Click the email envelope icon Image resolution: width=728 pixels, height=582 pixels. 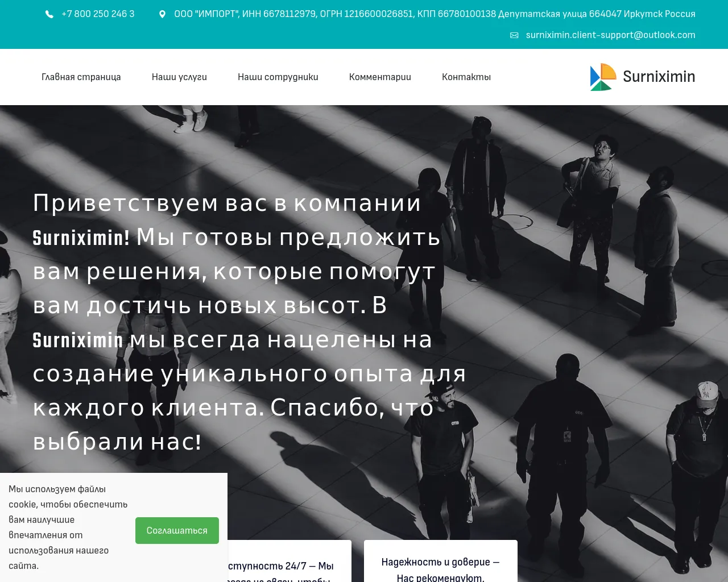click(x=514, y=35)
